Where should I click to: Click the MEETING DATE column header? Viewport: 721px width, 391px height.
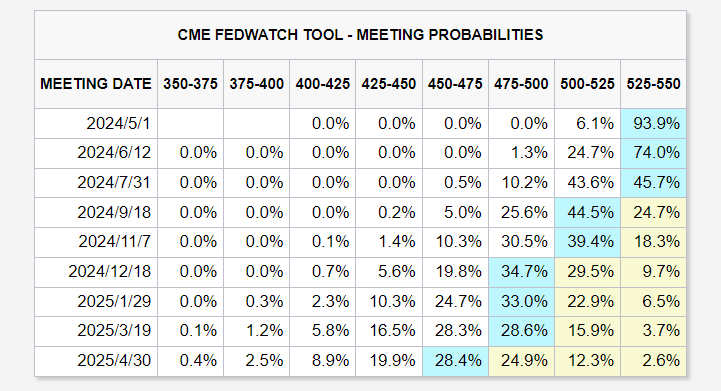(96, 84)
